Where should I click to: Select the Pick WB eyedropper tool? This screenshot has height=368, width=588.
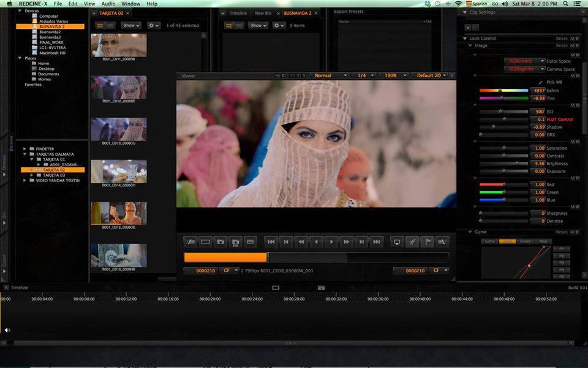[540, 82]
